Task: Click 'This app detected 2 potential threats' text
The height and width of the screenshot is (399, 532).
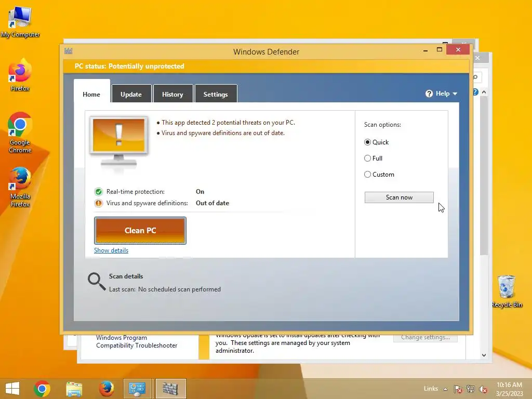Action: click(x=229, y=123)
